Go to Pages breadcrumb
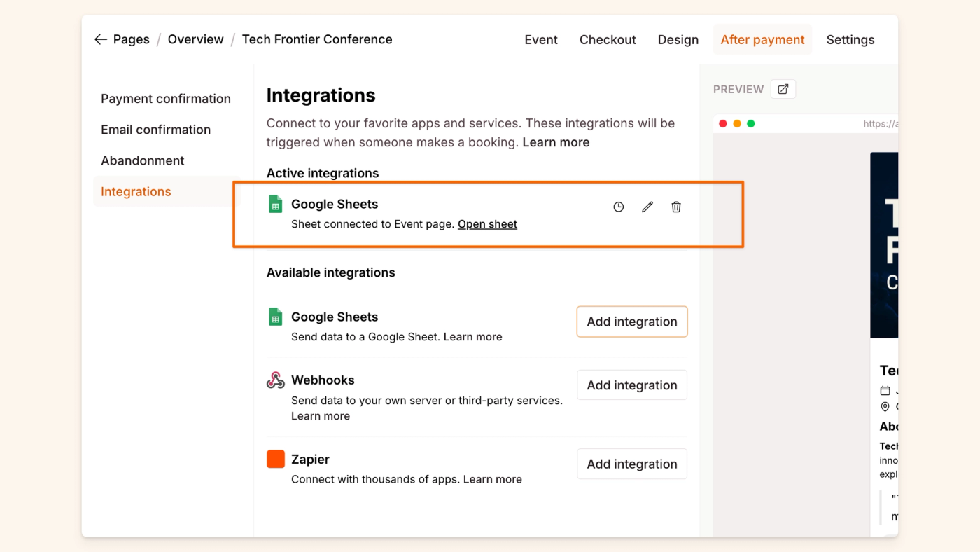 tap(131, 39)
